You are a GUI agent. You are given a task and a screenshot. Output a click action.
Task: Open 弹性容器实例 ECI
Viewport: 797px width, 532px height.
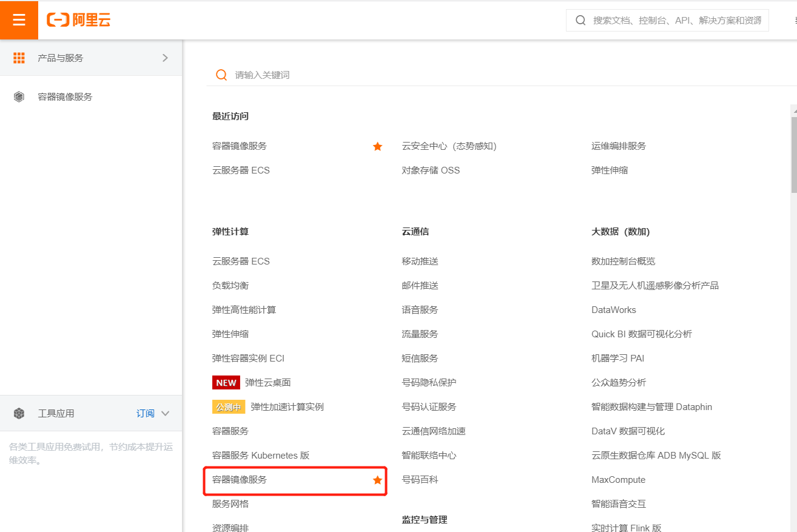248,359
